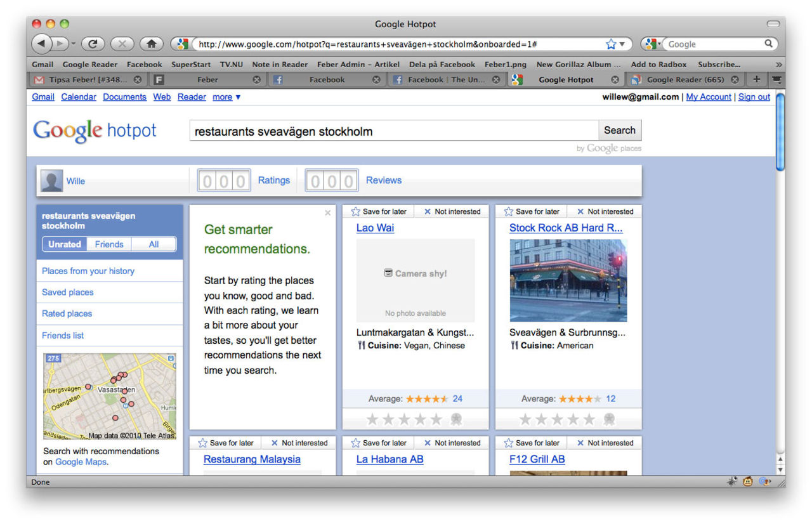Screen dimensions: 812x524
Task: Click the Home icon in toolbar
Action: pyautogui.click(x=151, y=44)
